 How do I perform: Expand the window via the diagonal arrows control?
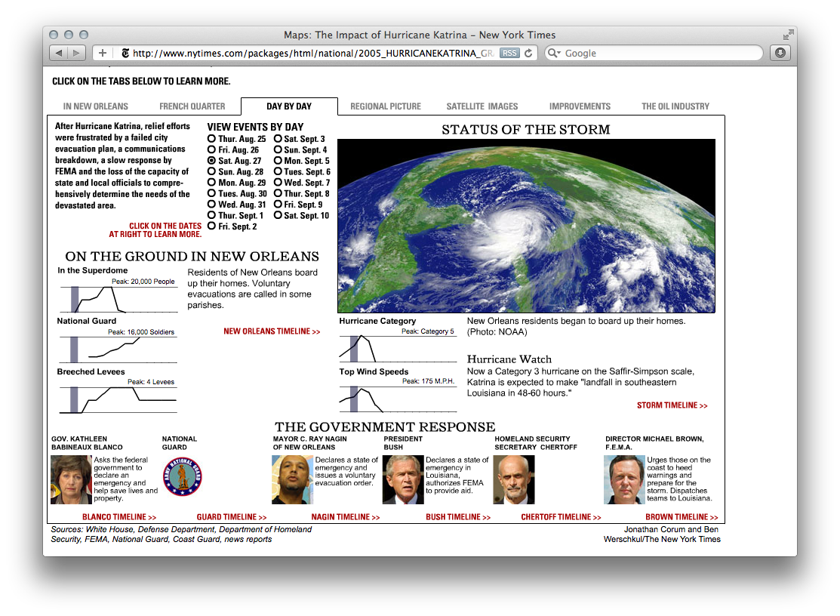[788, 35]
